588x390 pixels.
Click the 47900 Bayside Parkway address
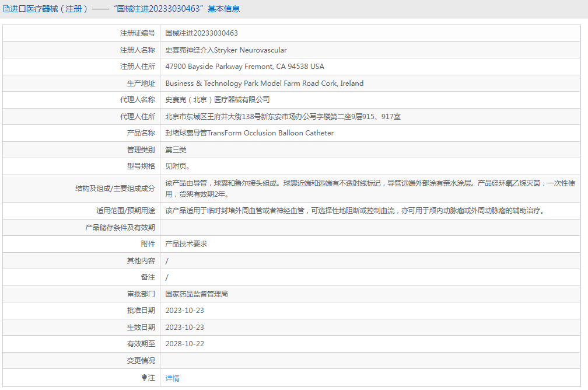pos(244,67)
